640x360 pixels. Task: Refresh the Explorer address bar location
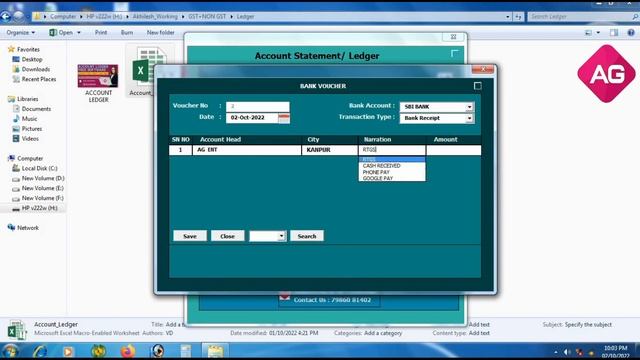coord(518,17)
